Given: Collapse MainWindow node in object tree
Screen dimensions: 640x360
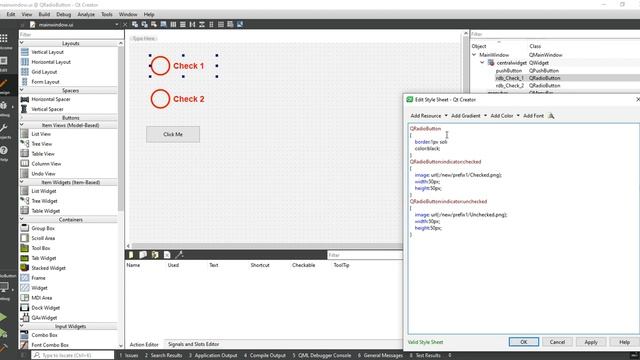Looking at the screenshot, I should coord(474,54).
